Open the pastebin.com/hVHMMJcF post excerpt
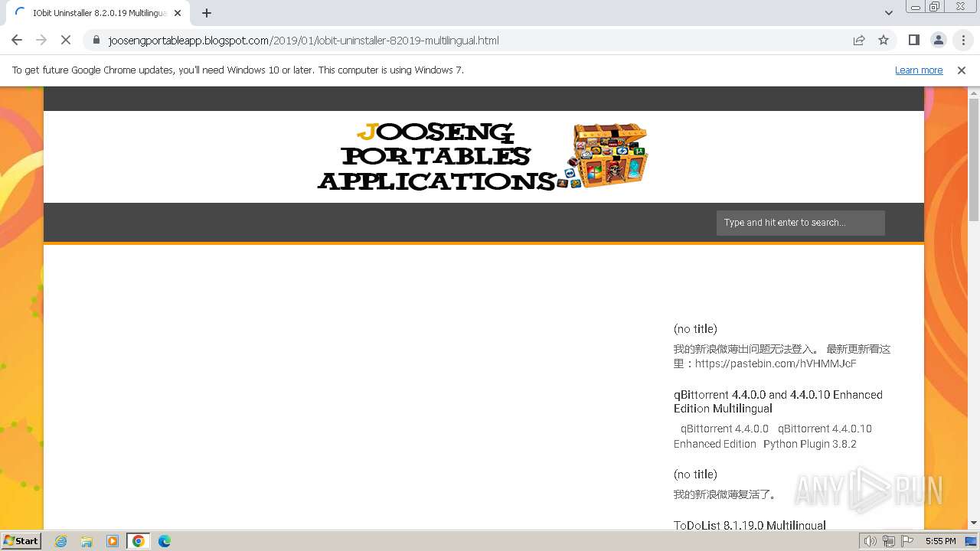The height and width of the screenshot is (551, 980). click(x=782, y=357)
